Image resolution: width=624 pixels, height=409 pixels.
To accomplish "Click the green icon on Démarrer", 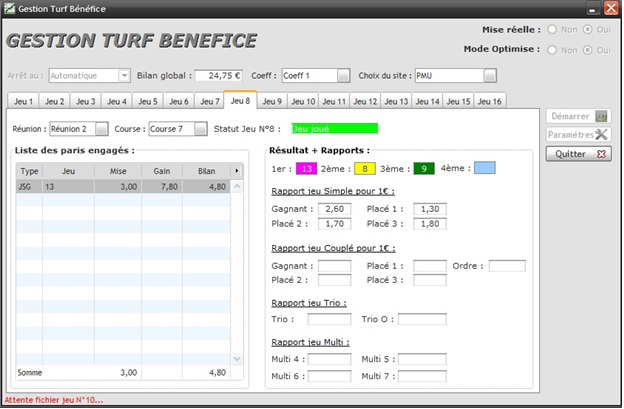I will click(x=601, y=116).
